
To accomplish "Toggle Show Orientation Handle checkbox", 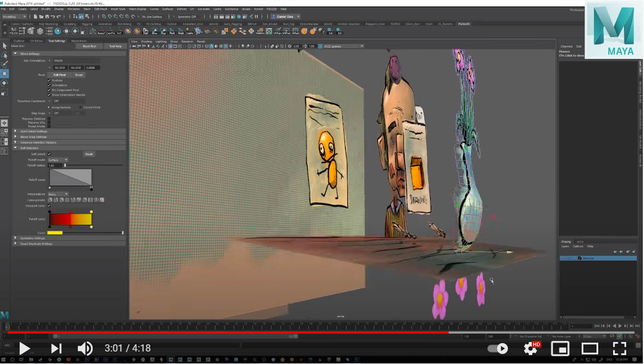I will click(x=49, y=95).
